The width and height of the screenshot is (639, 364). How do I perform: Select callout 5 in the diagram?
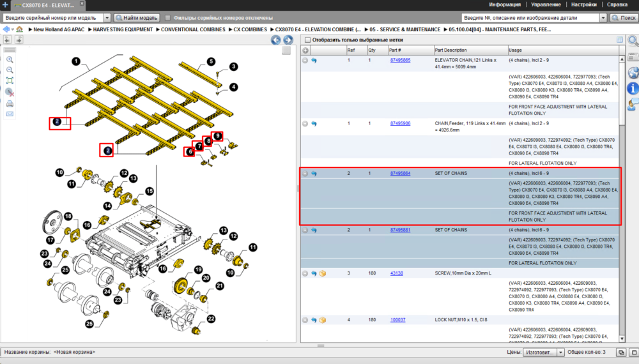coord(211,61)
